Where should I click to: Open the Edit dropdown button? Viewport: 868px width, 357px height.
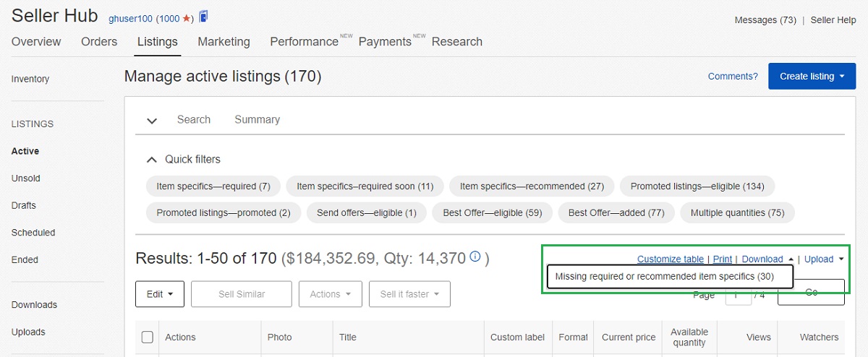point(160,294)
